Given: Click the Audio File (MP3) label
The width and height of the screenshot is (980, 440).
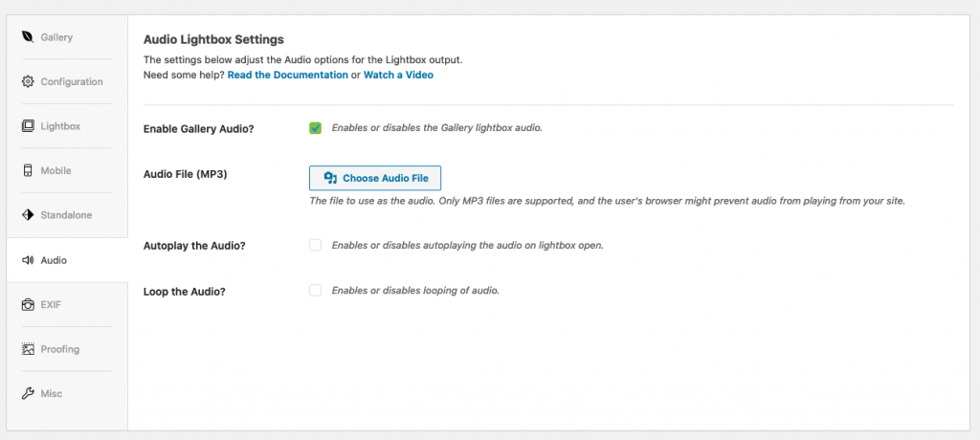Looking at the screenshot, I should pyautogui.click(x=185, y=174).
